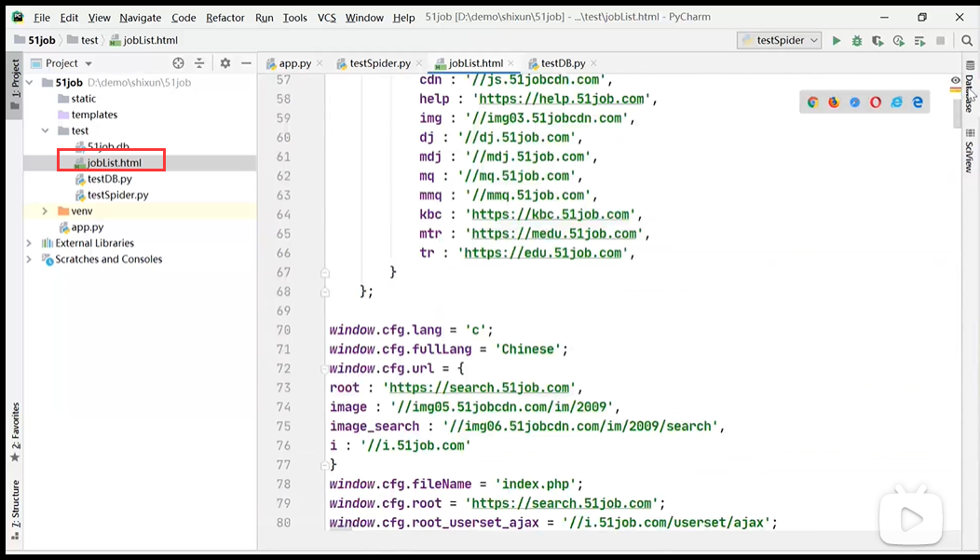Open the Database tool window
Viewport: 980px width, 560px height.
point(970,88)
